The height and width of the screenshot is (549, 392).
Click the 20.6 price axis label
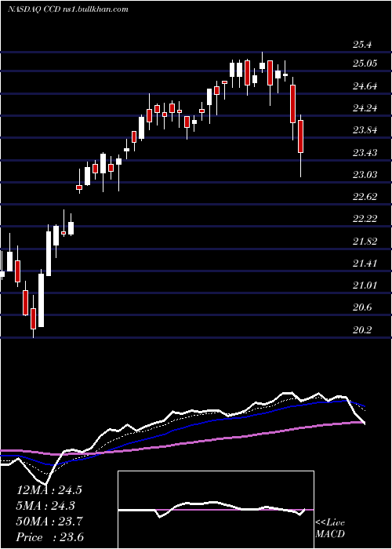pyautogui.click(x=362, y=307)
